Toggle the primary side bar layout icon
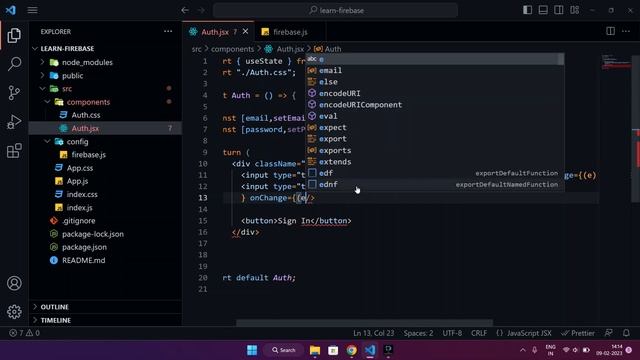This screenshot has width=640, height=360. 527,10
